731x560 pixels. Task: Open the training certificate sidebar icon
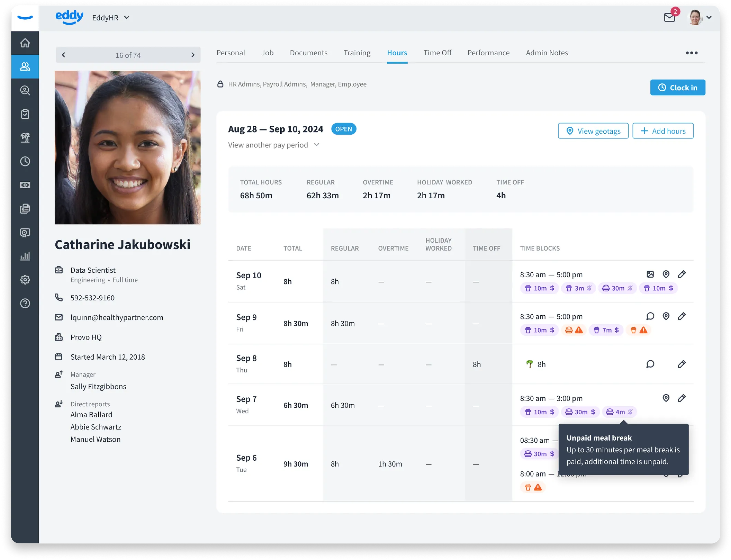click(x=25, y=232)
